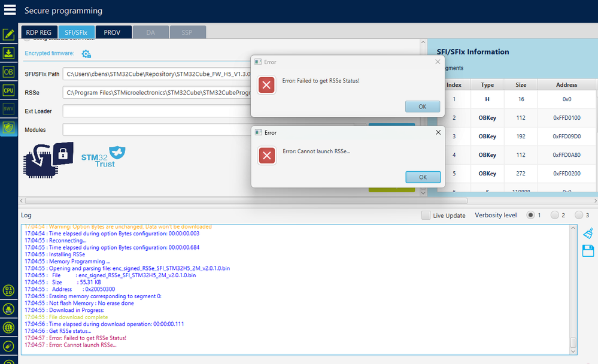Close the 'Cannot launch RSSe' dialog
598x364 pixels.
438,132
